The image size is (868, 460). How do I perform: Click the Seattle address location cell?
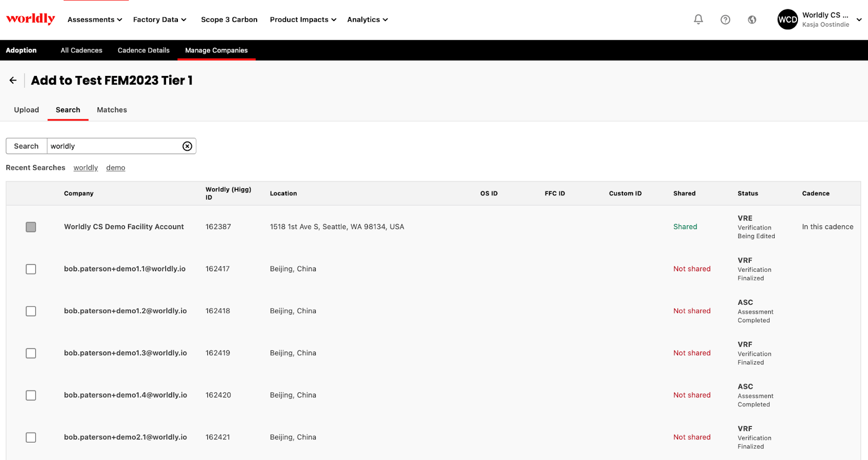point(337,227)
